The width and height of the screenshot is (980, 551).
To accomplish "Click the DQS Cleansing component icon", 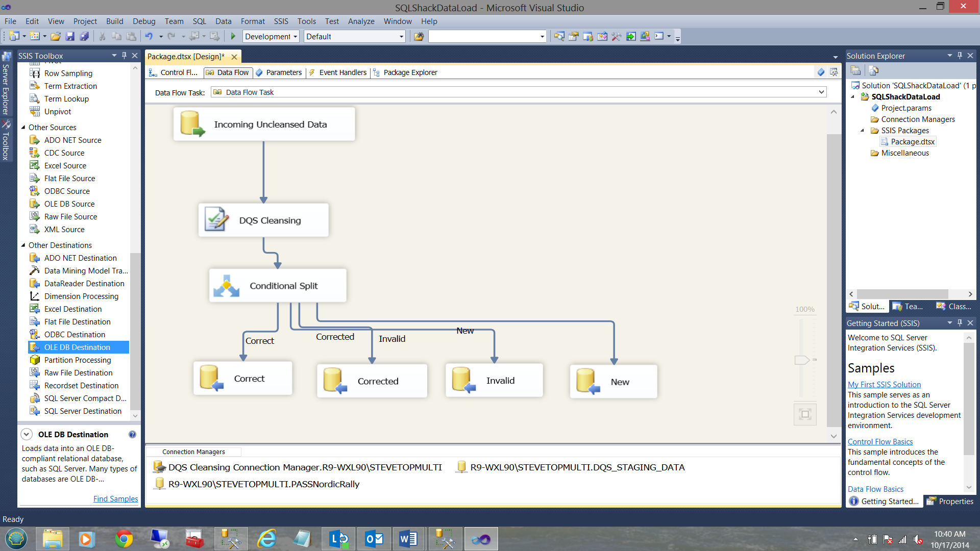I will (216, 220).
